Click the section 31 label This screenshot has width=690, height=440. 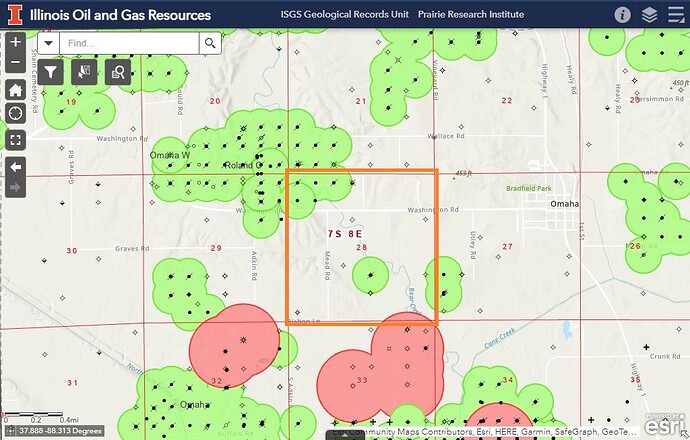coord(73,383)
